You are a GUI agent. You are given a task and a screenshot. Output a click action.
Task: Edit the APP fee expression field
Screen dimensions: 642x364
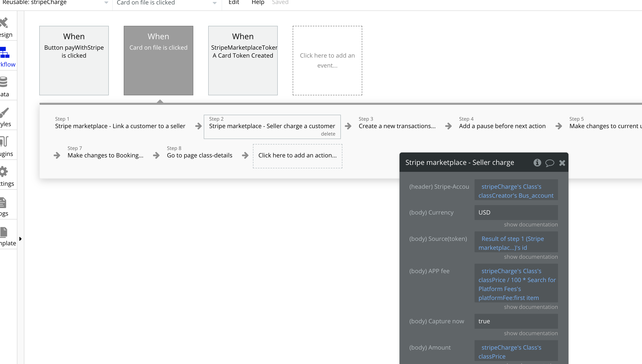point(516,283)
